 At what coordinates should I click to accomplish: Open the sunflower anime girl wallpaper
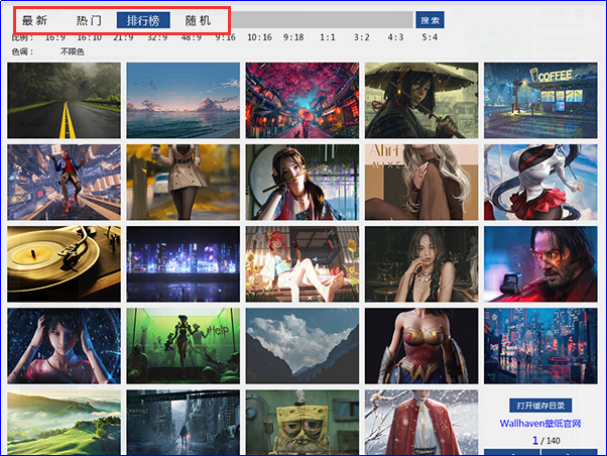[x=302, y=264]
